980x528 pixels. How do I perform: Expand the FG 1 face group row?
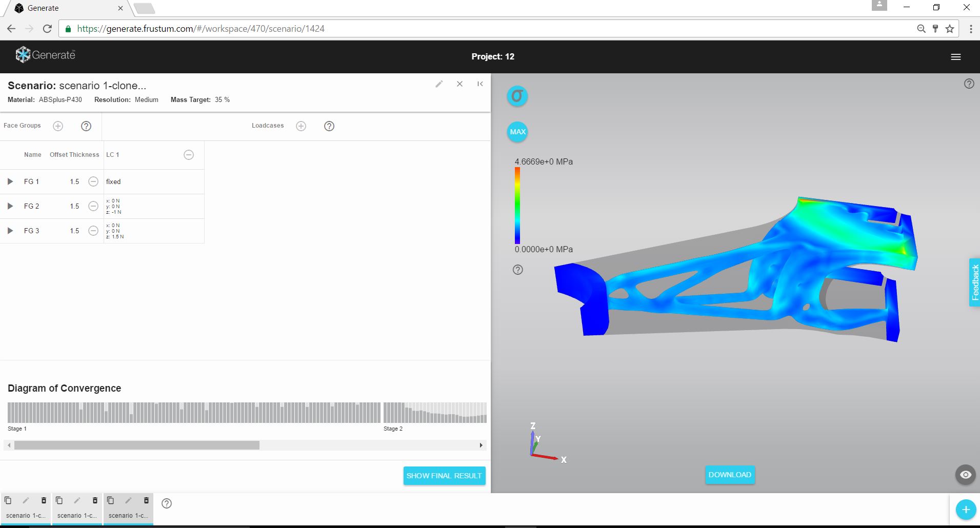click(x=10, y=181)
